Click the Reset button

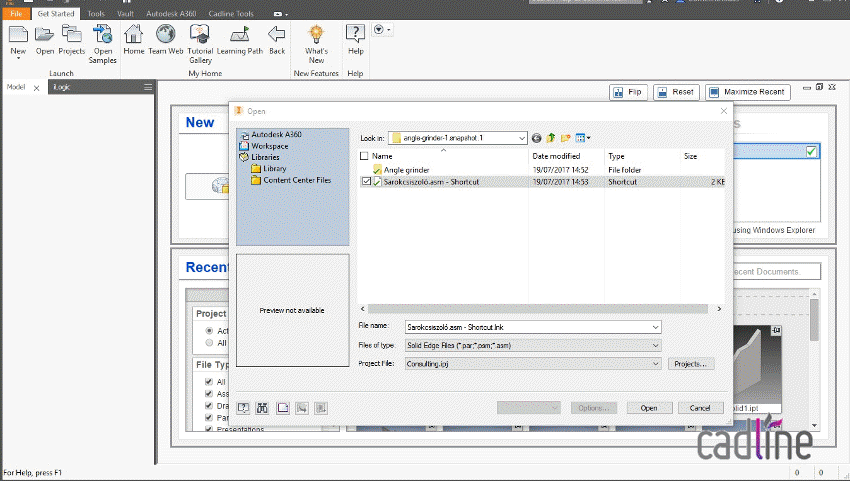[676, 92]
